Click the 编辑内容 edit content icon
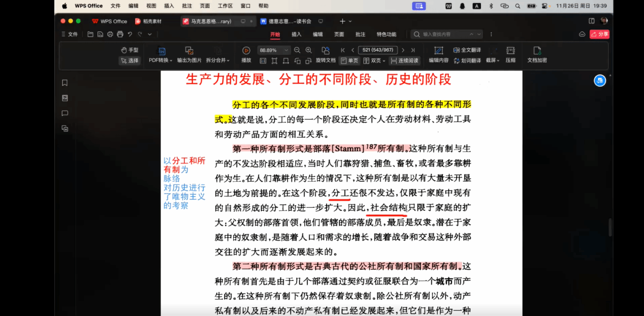 pos(438,51)
